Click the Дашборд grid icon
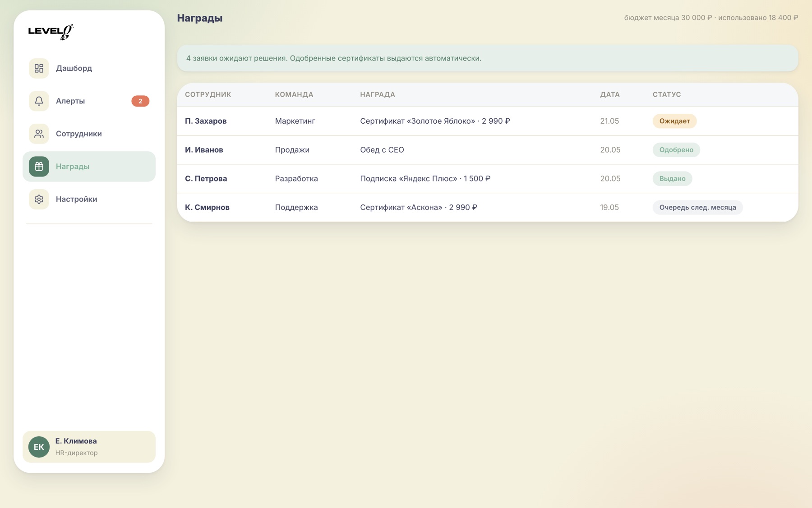The width and height of the screenshot is (812, 508). tap(39, 68)
